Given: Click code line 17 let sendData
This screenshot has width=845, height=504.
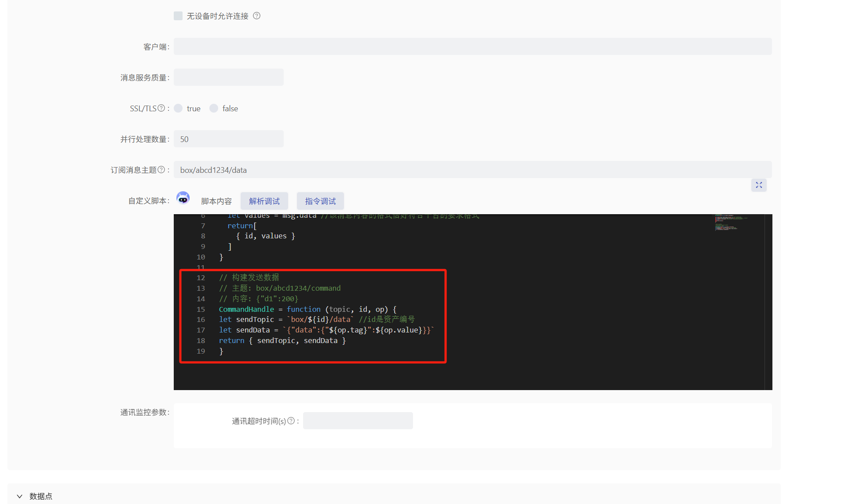Looking at the screenshot, I should point(326,330).
